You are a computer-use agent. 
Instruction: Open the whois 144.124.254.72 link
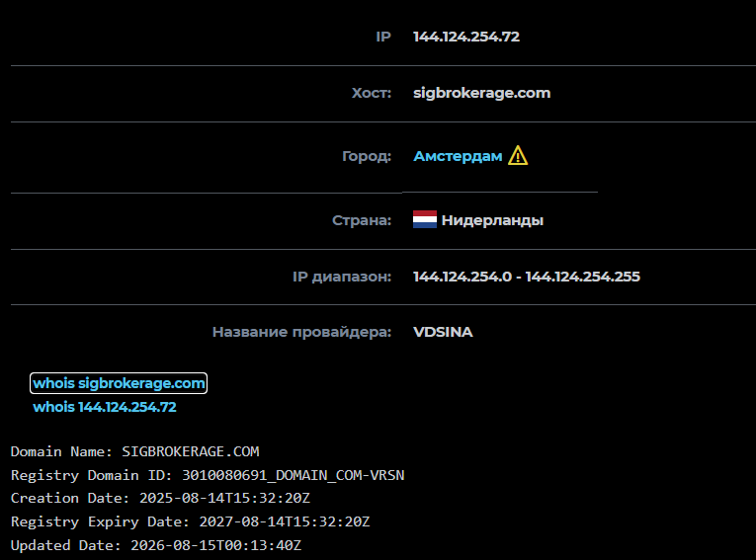point(105,407)
